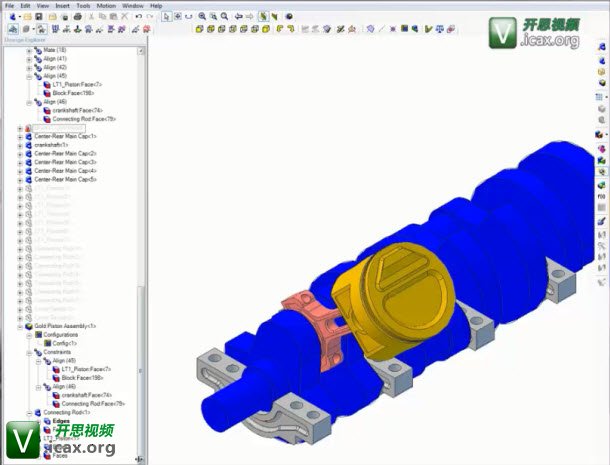Image resolution: width=610 pixels, height=465 pixels.
Task: Select Config<1> in the tree
Action: click(x=65, y=343)
